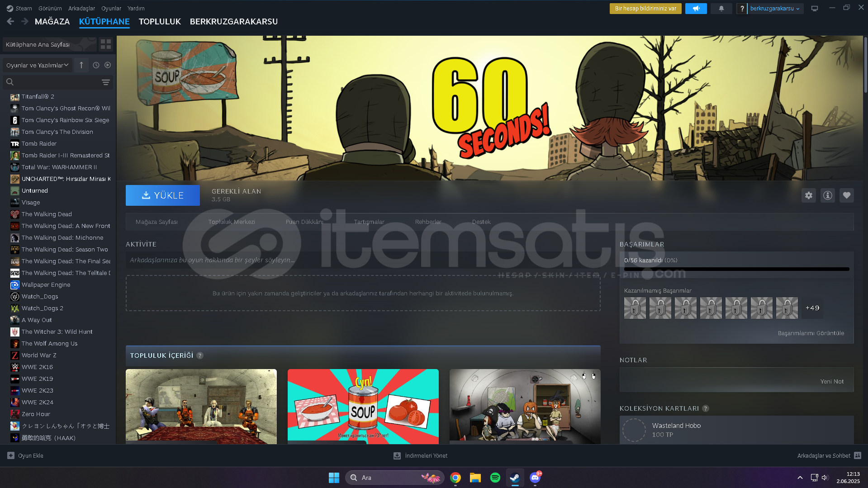Toggle the recent activity clock filter
The image size is (868, 488).
point(96,65)
